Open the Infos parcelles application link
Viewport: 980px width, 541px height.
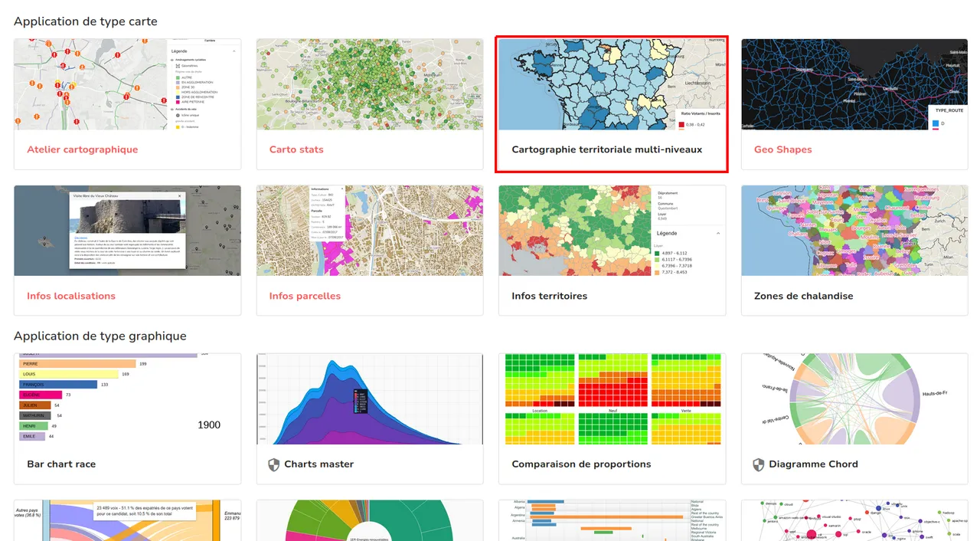pyautogui.click(x=305, y=296)
